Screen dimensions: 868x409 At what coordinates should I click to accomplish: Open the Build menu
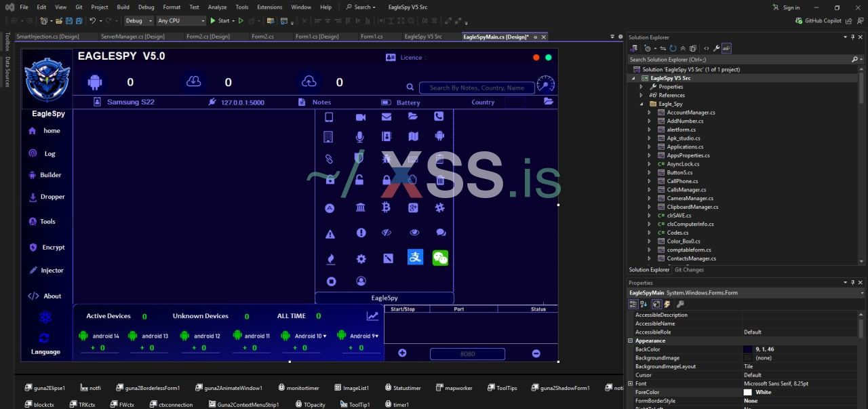123,7
